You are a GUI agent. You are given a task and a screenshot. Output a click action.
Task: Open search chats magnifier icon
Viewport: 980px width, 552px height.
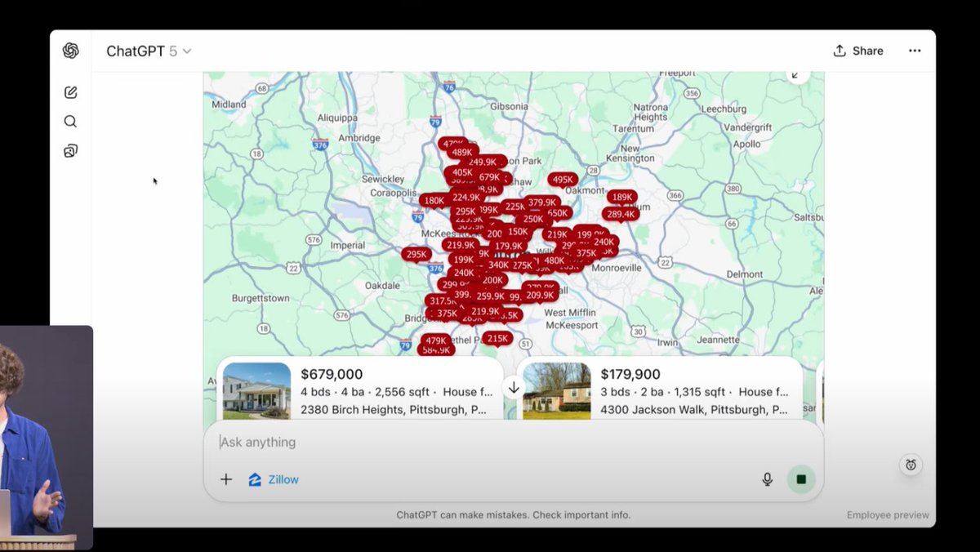pos(70,122)
